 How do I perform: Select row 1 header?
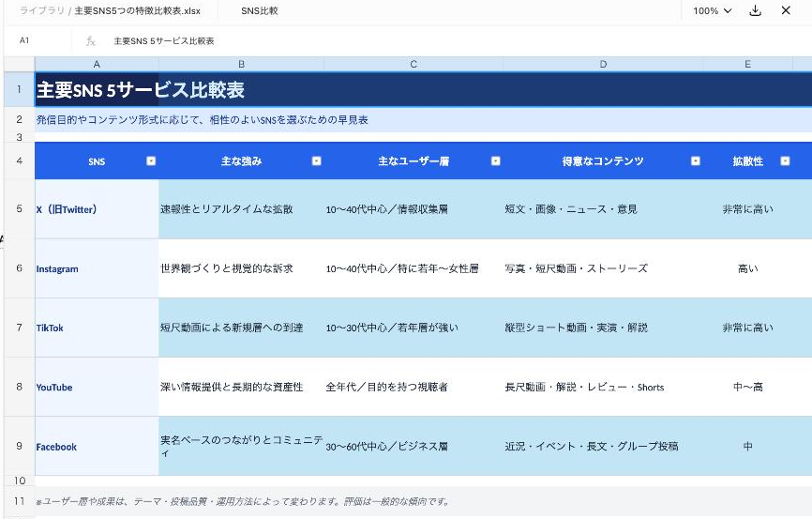click(19, 89)
